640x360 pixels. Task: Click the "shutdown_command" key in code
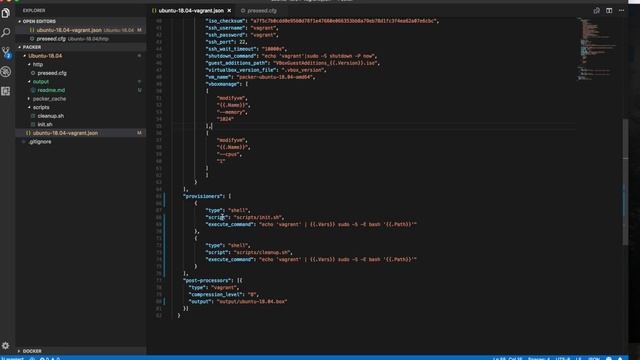point(231,56)
